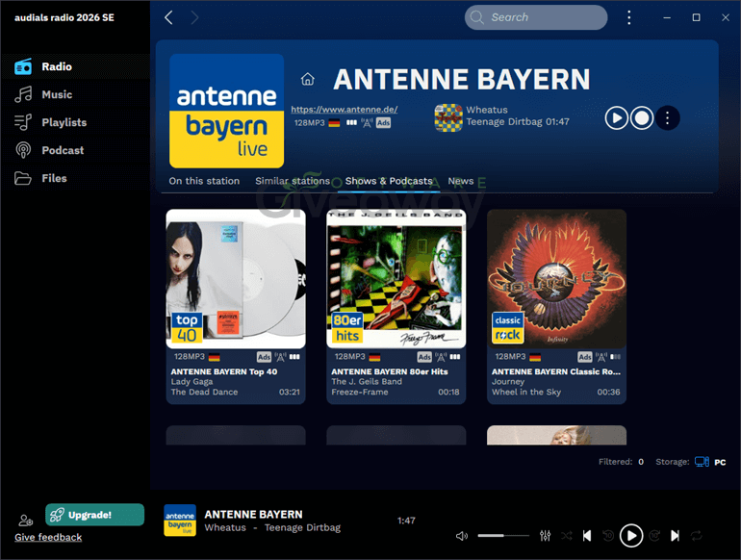Screen dimensions: 741x560
Task: Click Lady Gaga artist name on Top 40 card
Action: [x=192, y=381]
